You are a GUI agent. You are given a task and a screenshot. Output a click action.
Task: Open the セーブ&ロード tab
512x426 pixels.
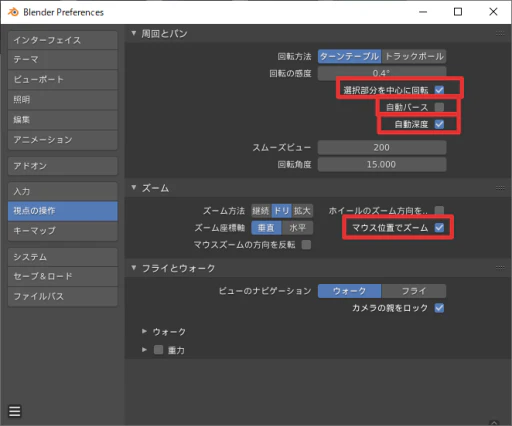pyautogui.click(x=63, y=276)
